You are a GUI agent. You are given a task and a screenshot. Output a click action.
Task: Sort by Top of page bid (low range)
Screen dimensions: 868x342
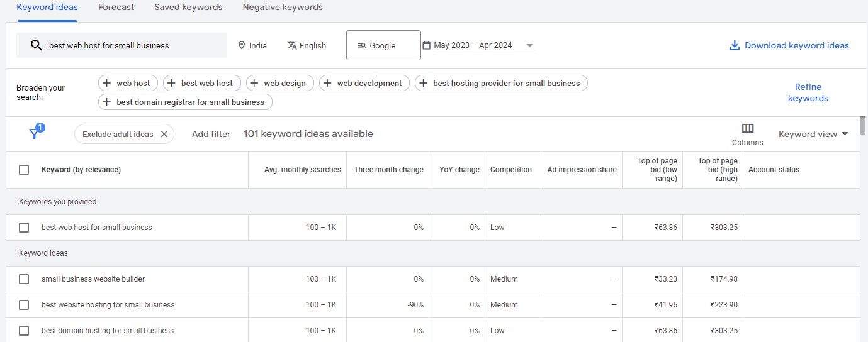[657, 170]
